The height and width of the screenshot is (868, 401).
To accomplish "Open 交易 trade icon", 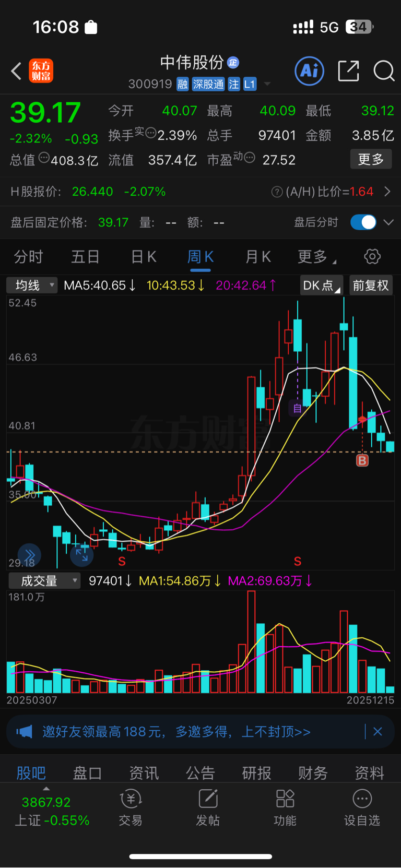I will 131,807.
